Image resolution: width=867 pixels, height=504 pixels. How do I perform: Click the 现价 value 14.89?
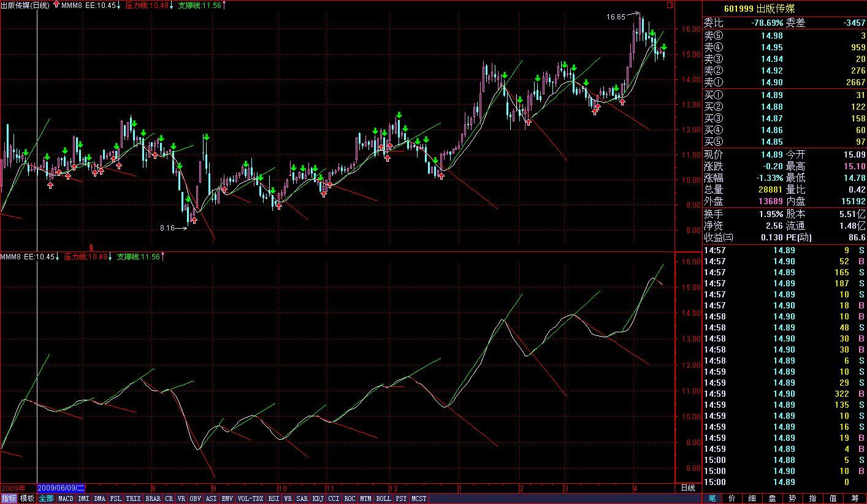pyautogui.click(x=772, y=155)
